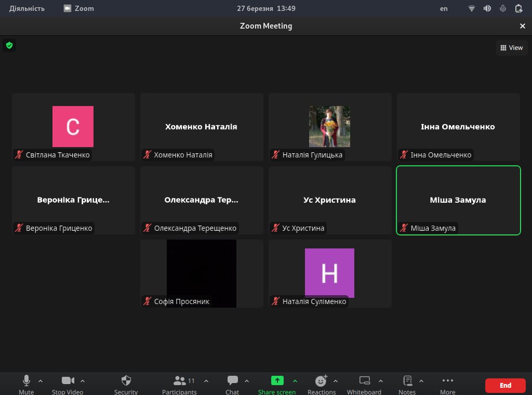Viewport: 532px width, 395px height.
Task: Click the Інна Омельченко participant tile
Action: coord(458,127)
